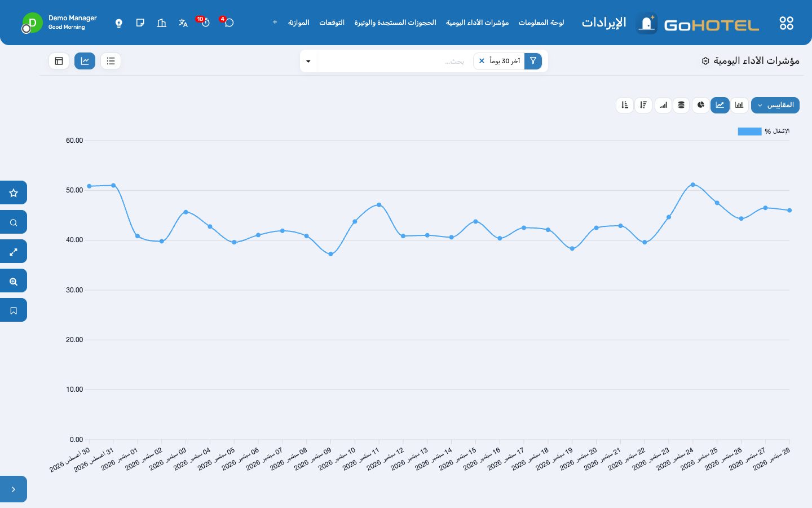
Task: Sort chart descending icon
Action: [643, 105]
